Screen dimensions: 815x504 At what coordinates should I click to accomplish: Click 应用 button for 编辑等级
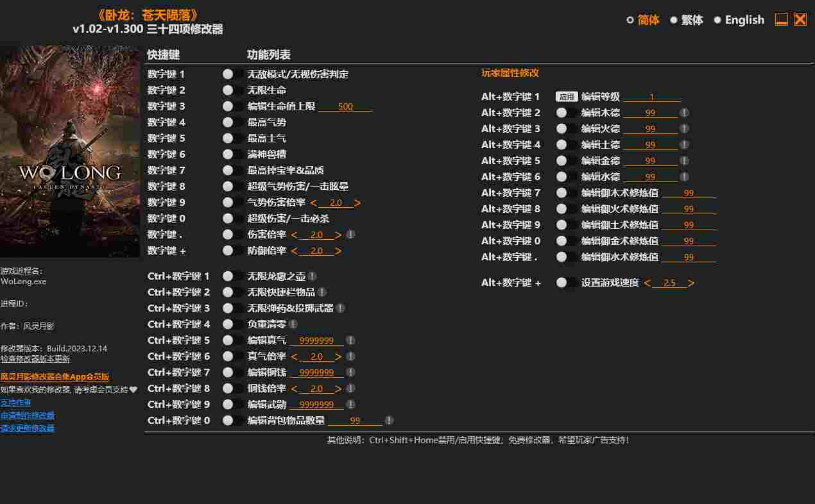tap(567, 97)
